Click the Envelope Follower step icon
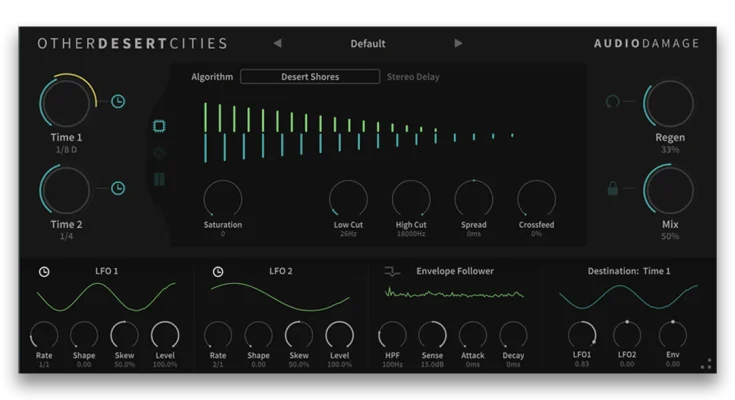This screenshot has width=735, height=400. pos(392,271)
